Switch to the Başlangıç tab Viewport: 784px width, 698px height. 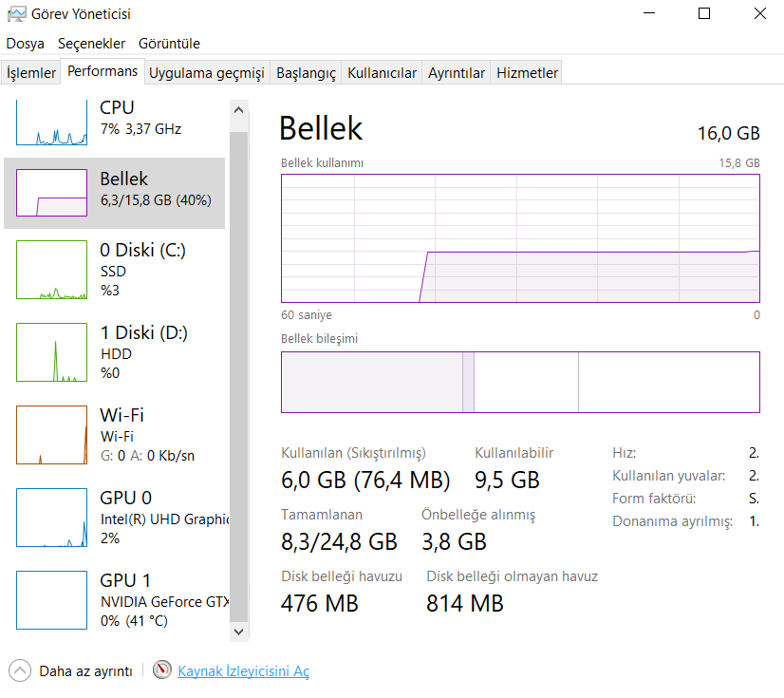[x=306, y=73]
